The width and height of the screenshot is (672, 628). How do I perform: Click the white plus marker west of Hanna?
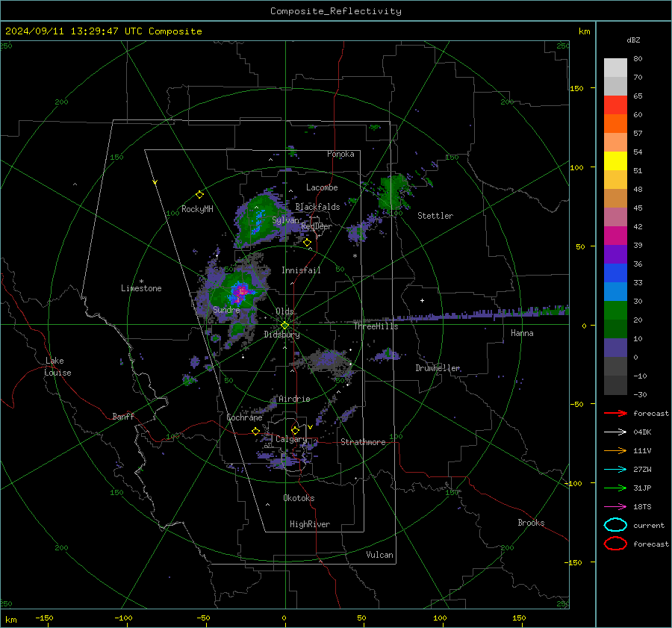422,300
